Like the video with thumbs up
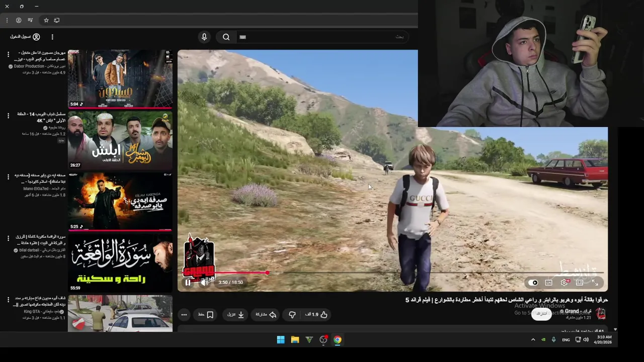 click(x=316, y=315)
